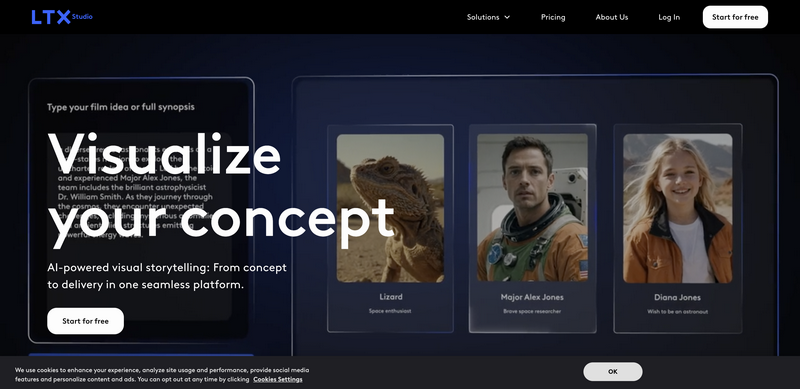Screen dimensions: 800x389
Task: Open the Cookies Settings link
Action: (278, 379)
